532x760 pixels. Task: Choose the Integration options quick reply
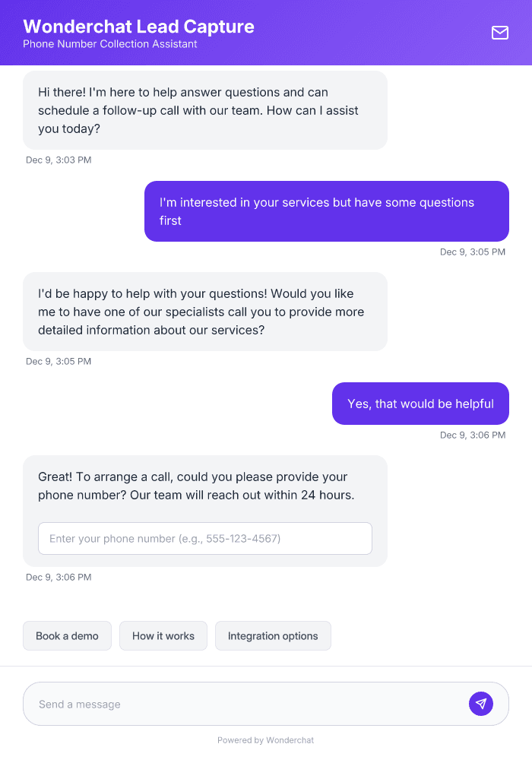pyautogui.click(x=273, y=635)
